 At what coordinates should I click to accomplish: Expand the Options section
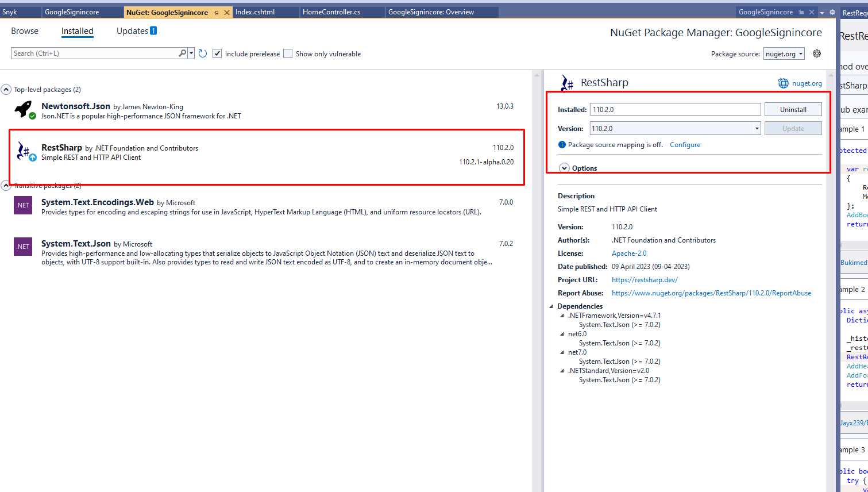(564, 168)
